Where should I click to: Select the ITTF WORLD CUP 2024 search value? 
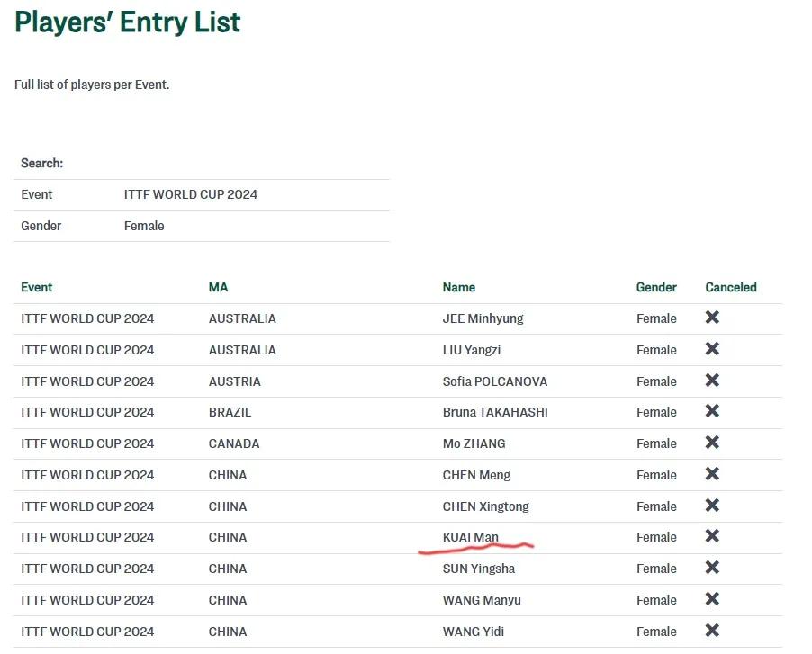(191, 194)
